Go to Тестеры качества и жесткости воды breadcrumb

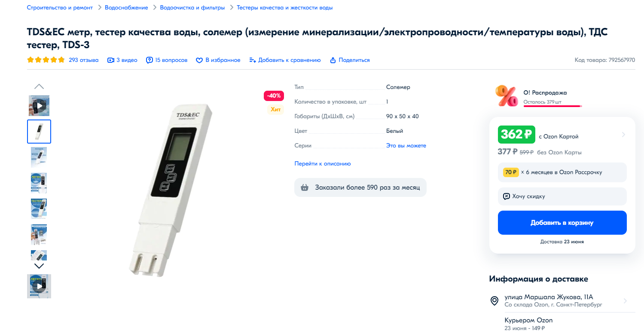(x=284, y=8)
